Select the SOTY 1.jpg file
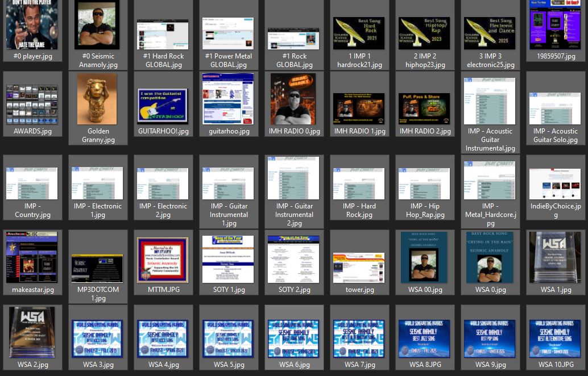 229,259
